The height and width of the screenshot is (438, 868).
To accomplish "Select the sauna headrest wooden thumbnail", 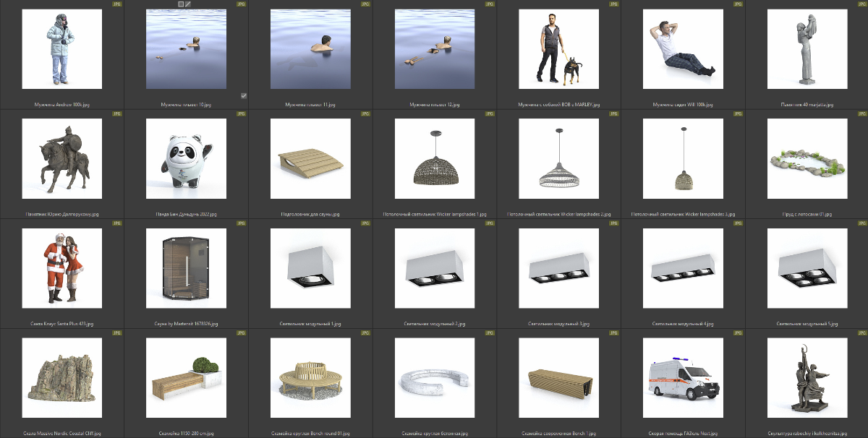I will pyautogui.click(x=310, y=158).
